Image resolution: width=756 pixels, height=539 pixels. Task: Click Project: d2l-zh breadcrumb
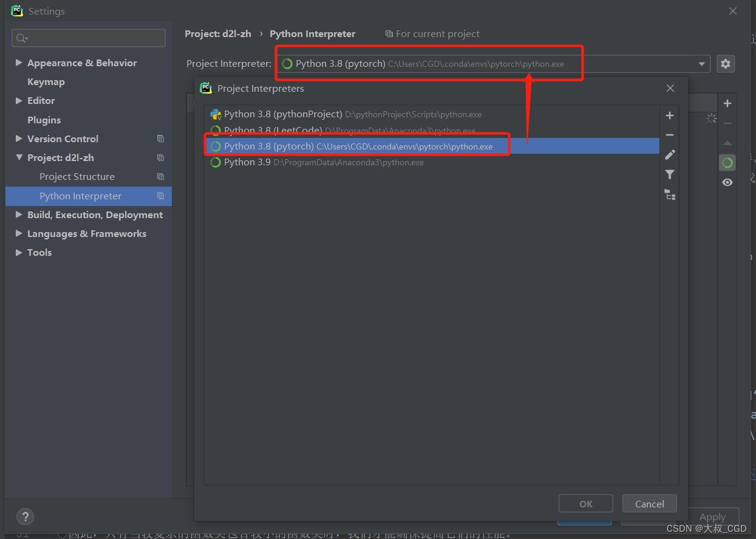click(x=218, y=34)
